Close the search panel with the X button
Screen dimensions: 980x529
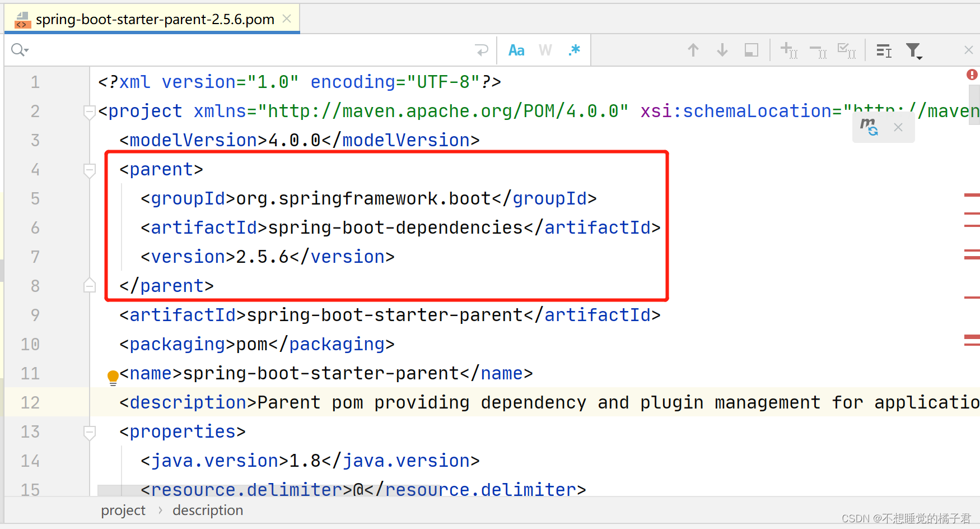pos(968,49)
